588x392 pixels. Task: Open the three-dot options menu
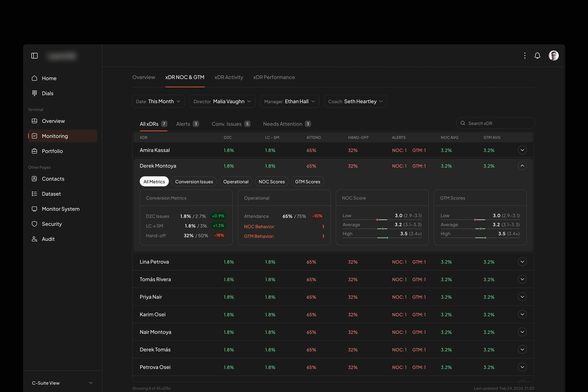tap(525, 55)
